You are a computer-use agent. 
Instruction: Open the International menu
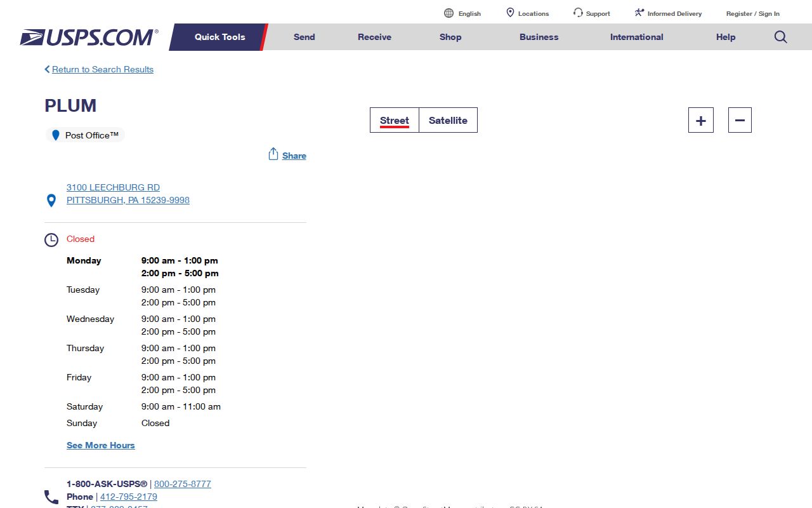click(636, 37)
